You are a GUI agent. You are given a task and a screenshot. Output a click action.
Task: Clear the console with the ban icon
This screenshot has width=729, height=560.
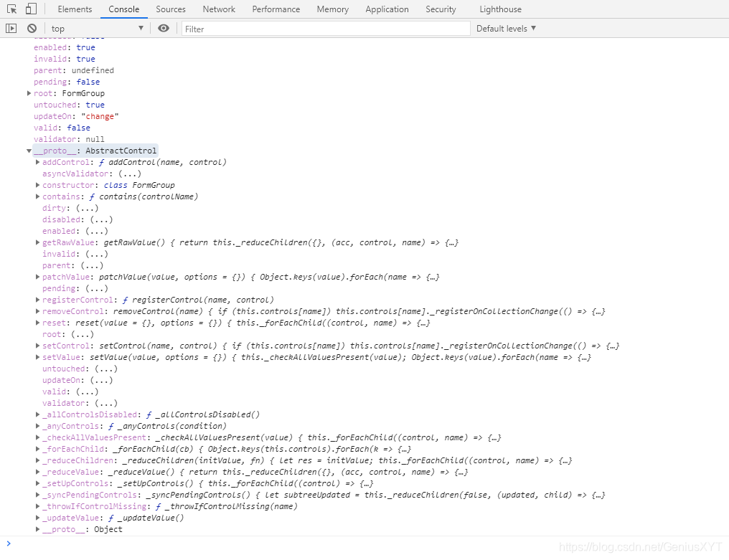pyautogui.click(x=32, y=29)
